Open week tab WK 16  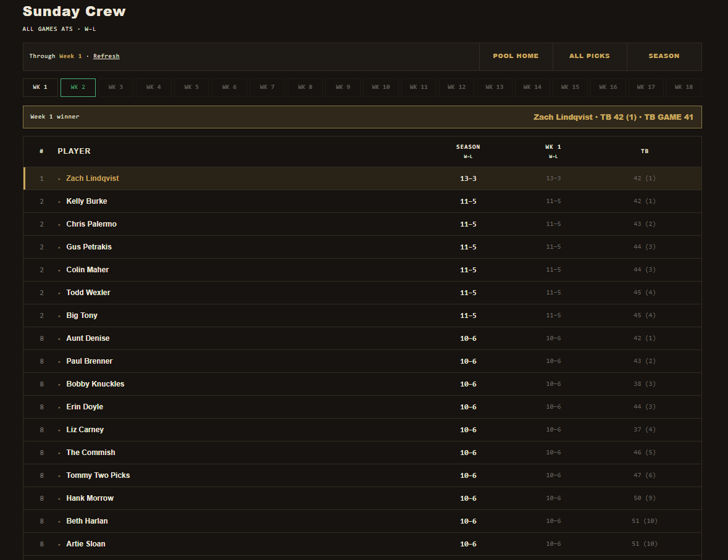pos(608,87)
